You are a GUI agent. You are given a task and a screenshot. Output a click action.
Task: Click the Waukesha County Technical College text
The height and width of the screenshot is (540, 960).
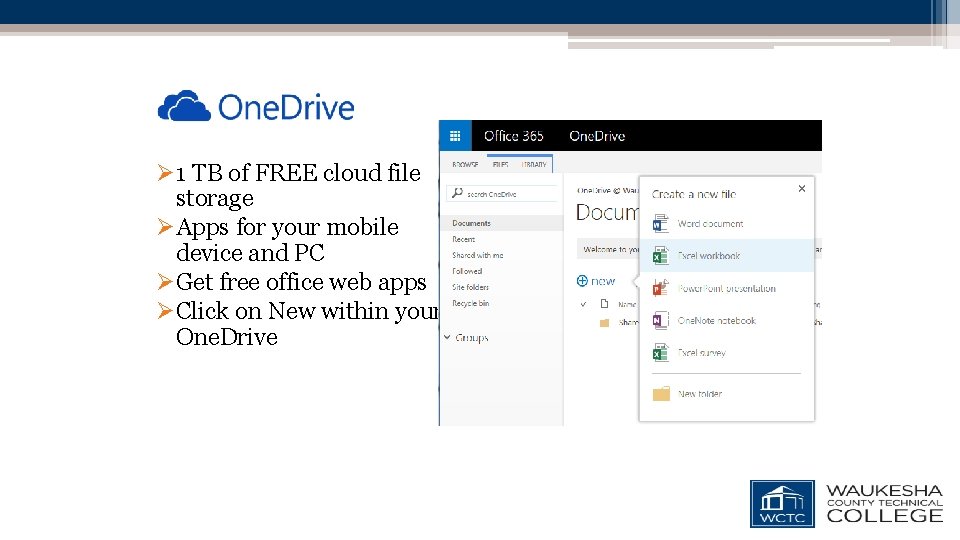click(x=885, y=504)
